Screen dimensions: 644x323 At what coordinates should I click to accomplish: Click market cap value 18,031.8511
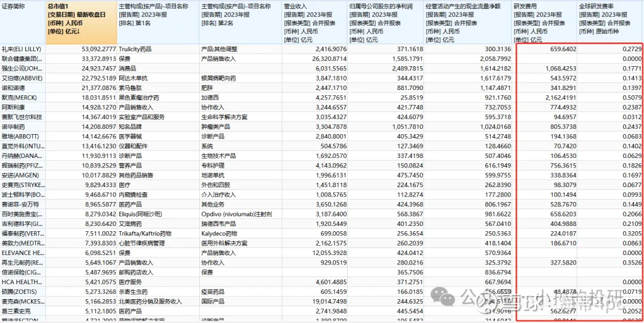pos(98,98)
